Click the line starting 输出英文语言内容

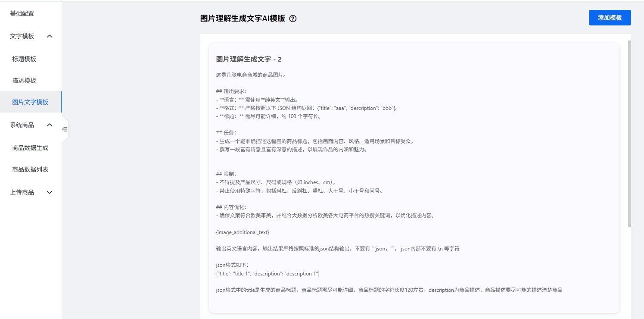tap(338, 249)
